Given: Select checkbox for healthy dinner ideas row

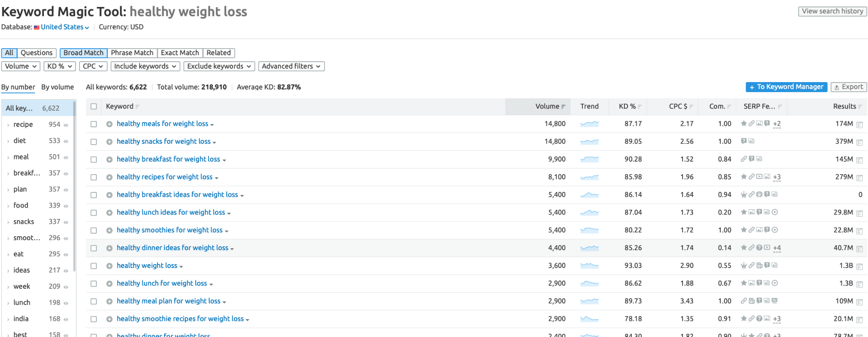Looking at the screenshot, I should (94, 248).
